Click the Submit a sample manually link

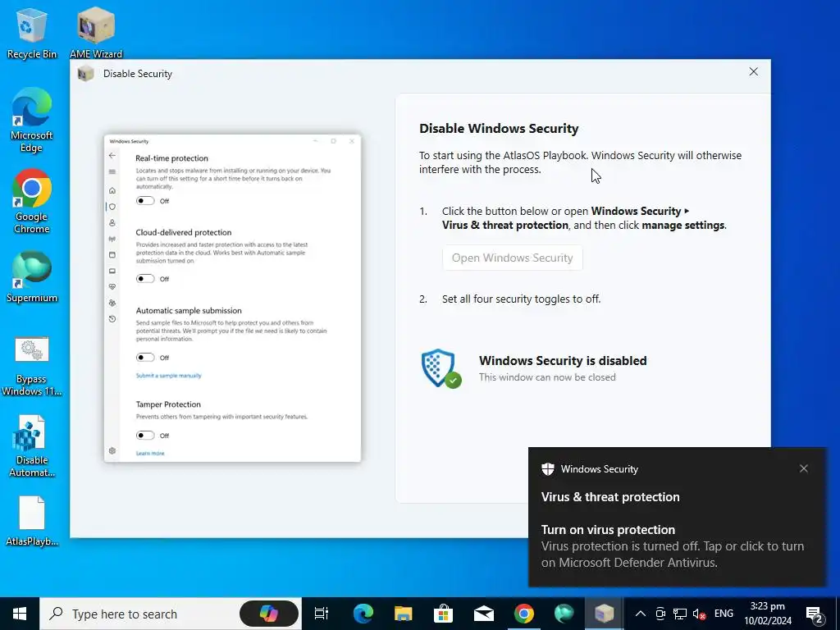tap(168, 376)
